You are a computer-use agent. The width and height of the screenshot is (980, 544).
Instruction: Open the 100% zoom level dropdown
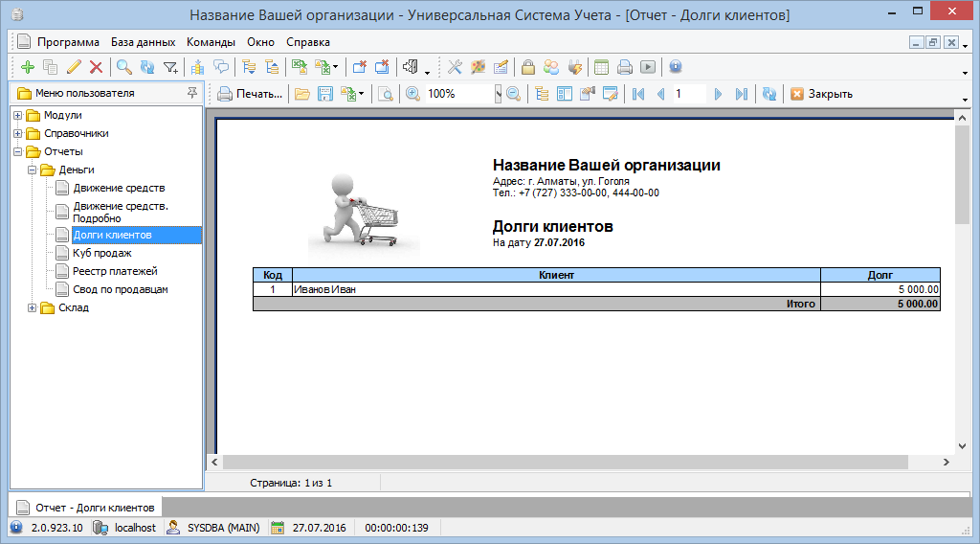coord(498,94)
